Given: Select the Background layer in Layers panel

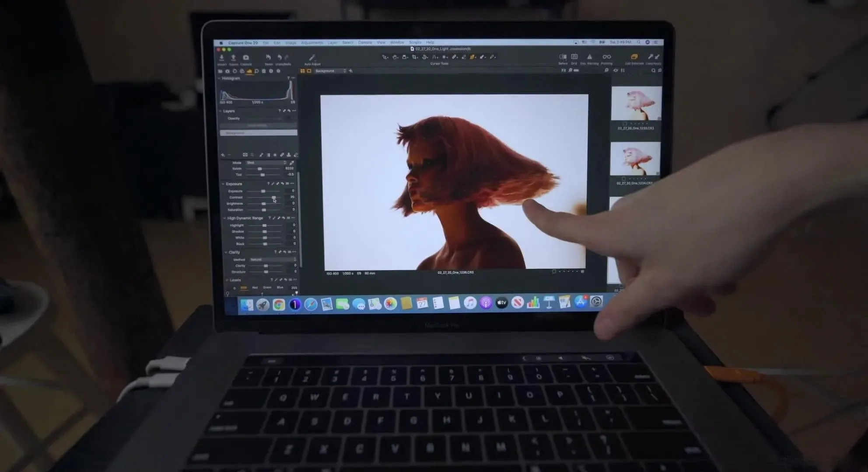Looking at the screenshot, I should coord(258,133).
